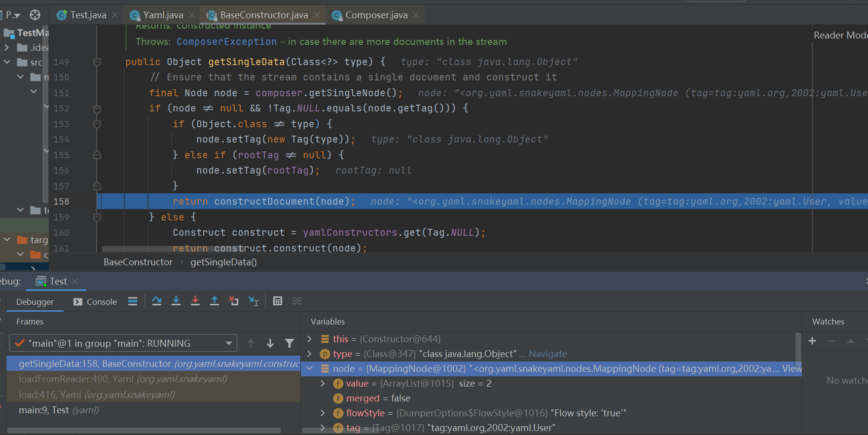Select the 'merged = false' variable row
The image size is (868, 435).
coord(551,398)
